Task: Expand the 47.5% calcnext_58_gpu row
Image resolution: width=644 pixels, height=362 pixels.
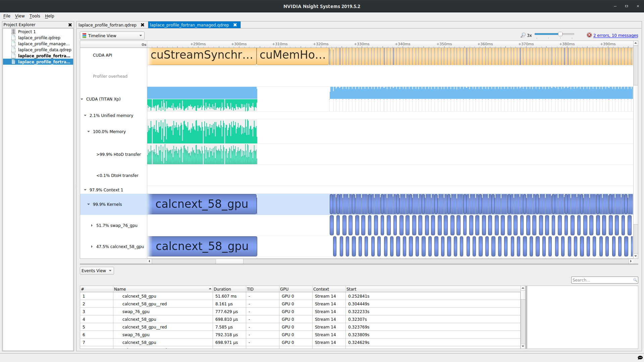Action: [x=92, y=247]
